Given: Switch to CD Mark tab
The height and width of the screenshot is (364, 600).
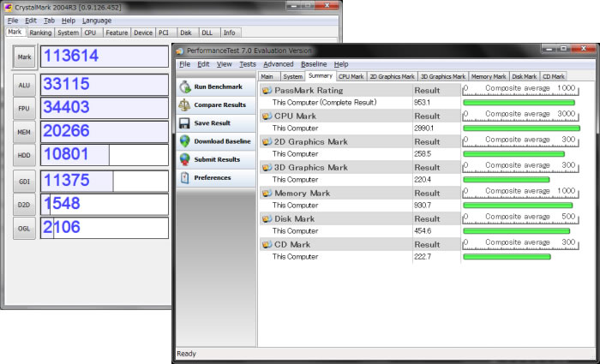Looking at the screenshot, I should pyautogui.click(x=554, y=76).
